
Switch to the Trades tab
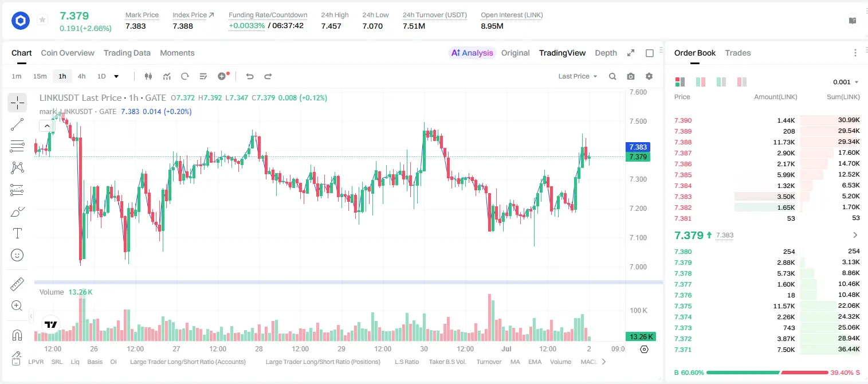(x=737, y=53)
